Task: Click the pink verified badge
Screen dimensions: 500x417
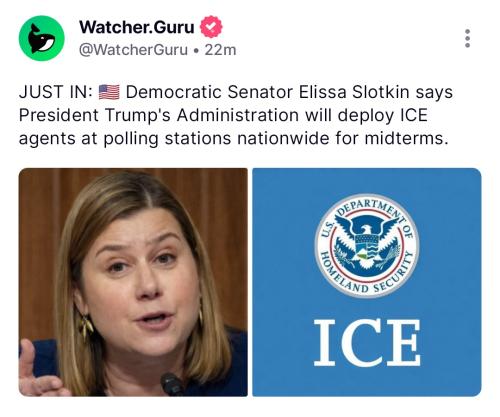Action: [x=211, y=27]
